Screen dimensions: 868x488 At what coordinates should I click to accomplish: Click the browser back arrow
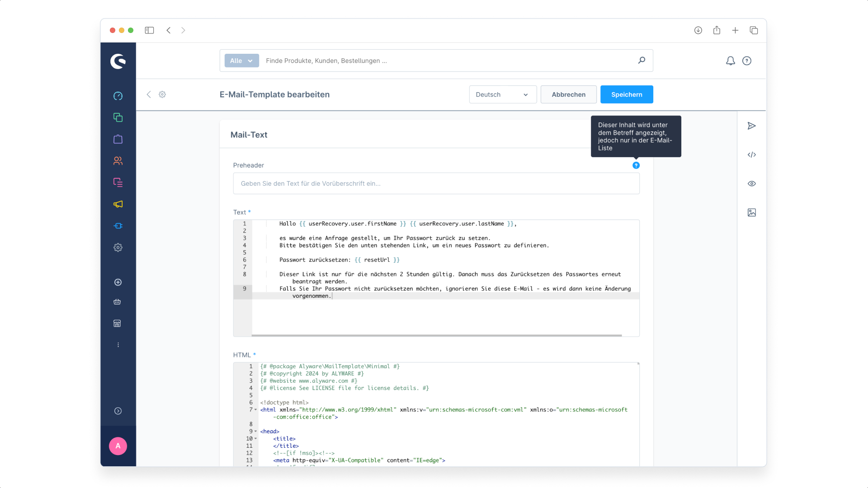169,30
